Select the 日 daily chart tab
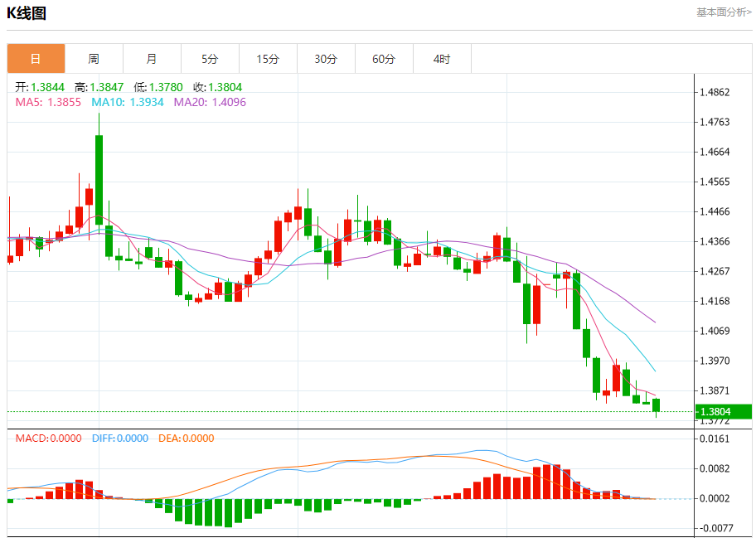Viewport: 756px width, 538px height. (x=36, y=59)
